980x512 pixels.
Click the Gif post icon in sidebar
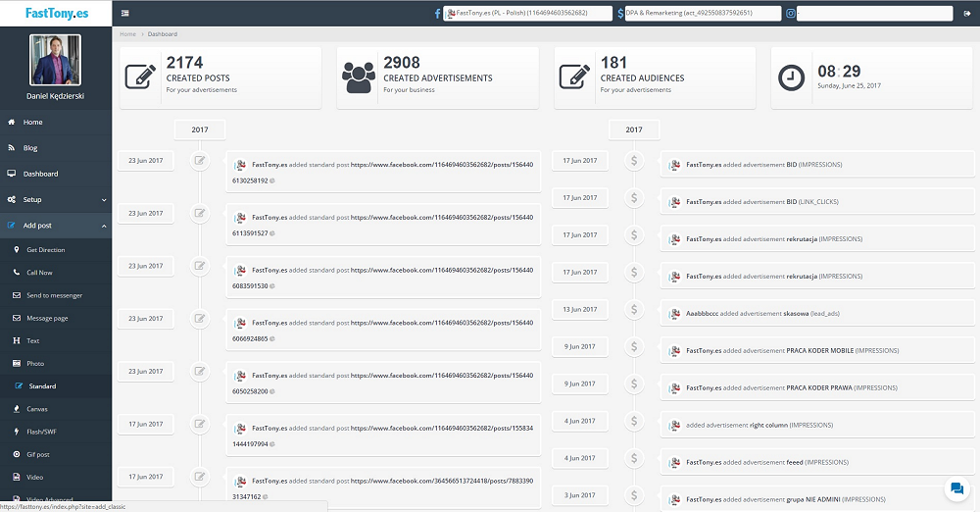click(x=17, y=454)
